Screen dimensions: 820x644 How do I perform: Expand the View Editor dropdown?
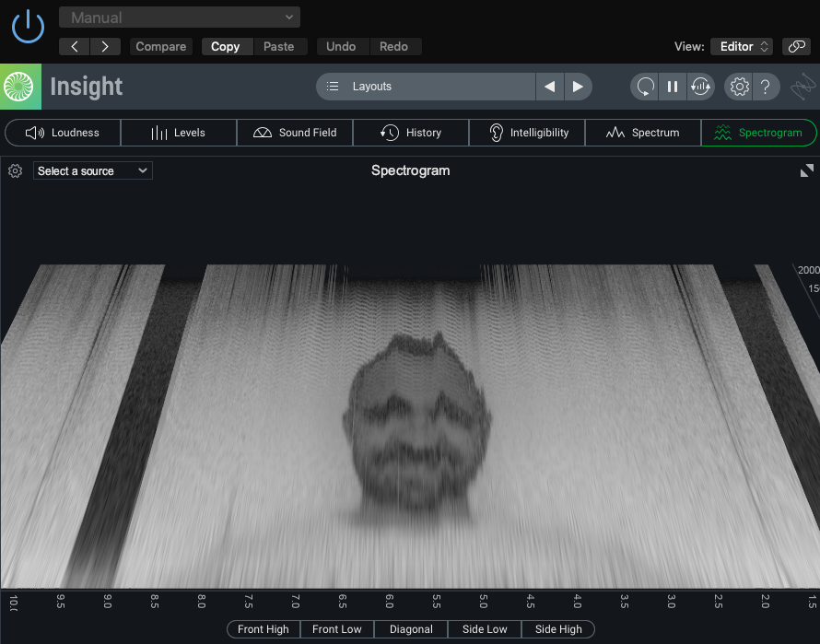click(x=743, y=46)
